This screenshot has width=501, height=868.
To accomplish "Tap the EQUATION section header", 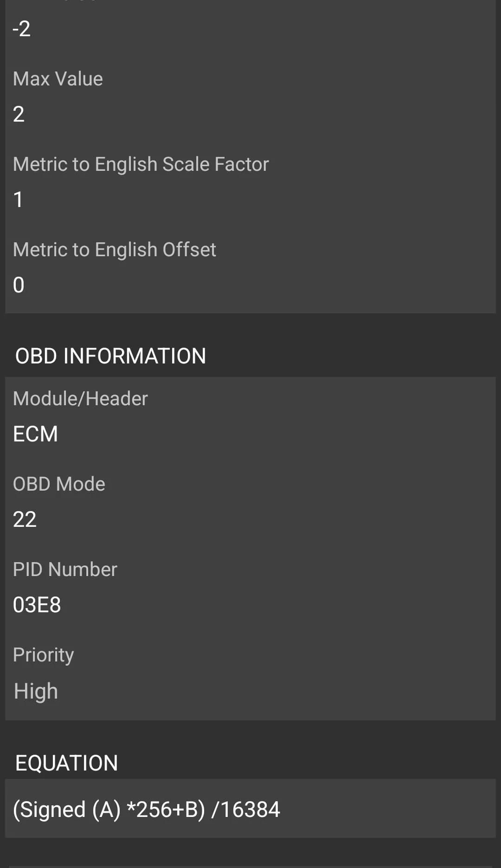I will click(66, 763).
